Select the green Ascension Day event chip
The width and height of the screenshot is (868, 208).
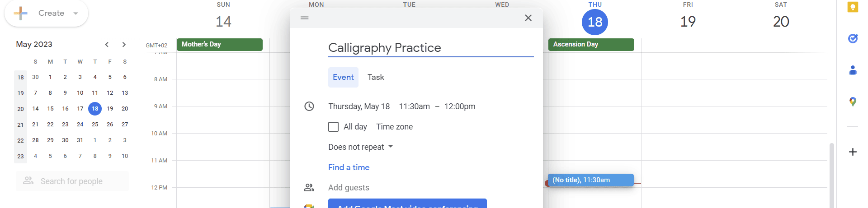591,44
